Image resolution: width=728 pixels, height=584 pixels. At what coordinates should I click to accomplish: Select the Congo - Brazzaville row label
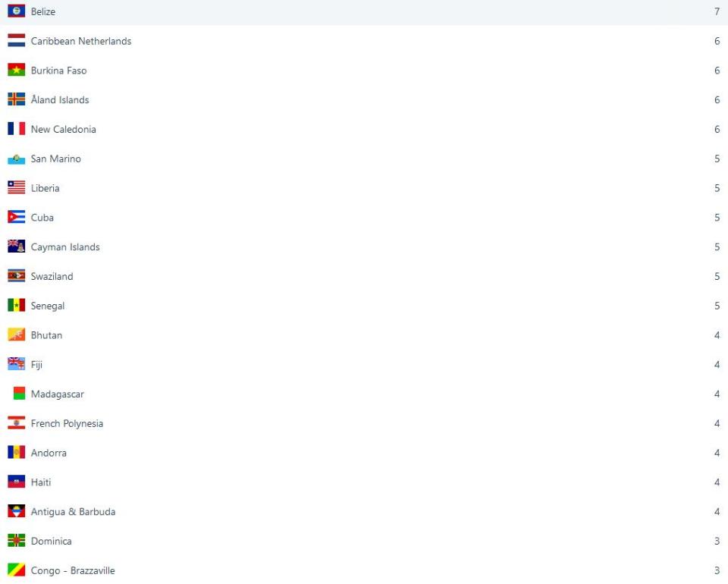(x=73, y=571)
